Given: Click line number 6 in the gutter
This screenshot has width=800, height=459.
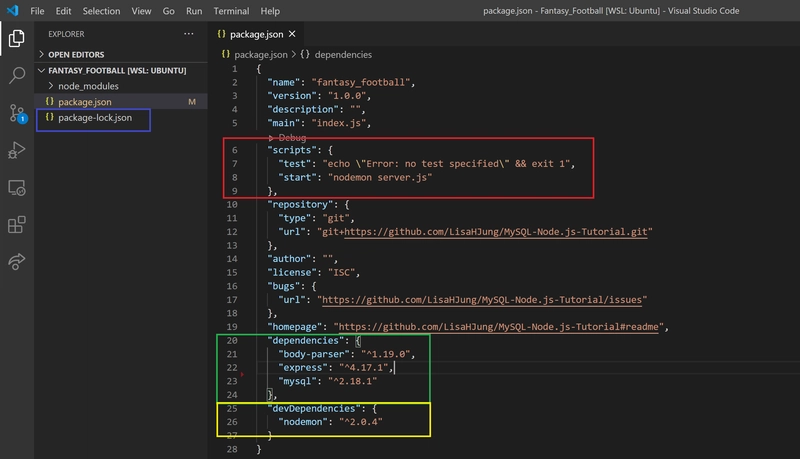Looking at the screenshot, I should pyautogui.click(x=234, y=150).
